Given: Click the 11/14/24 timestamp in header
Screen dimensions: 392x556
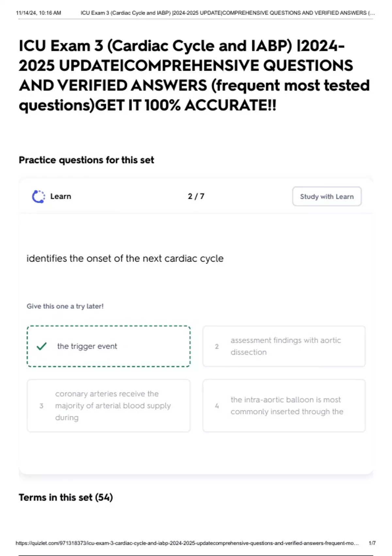Looking at the screenshot, I should coord(38,13).
